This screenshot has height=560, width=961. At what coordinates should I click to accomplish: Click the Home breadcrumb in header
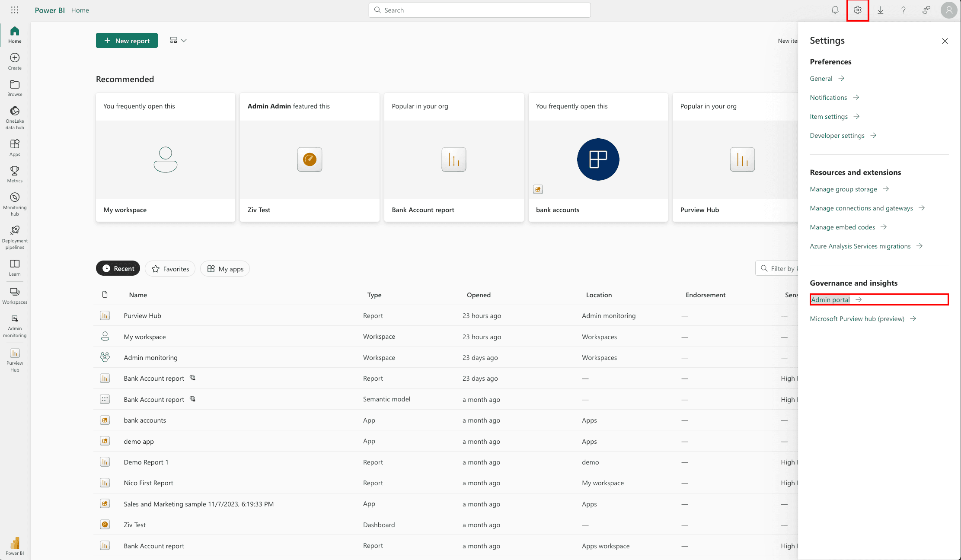pyautogui.click(x=80, y=10)
